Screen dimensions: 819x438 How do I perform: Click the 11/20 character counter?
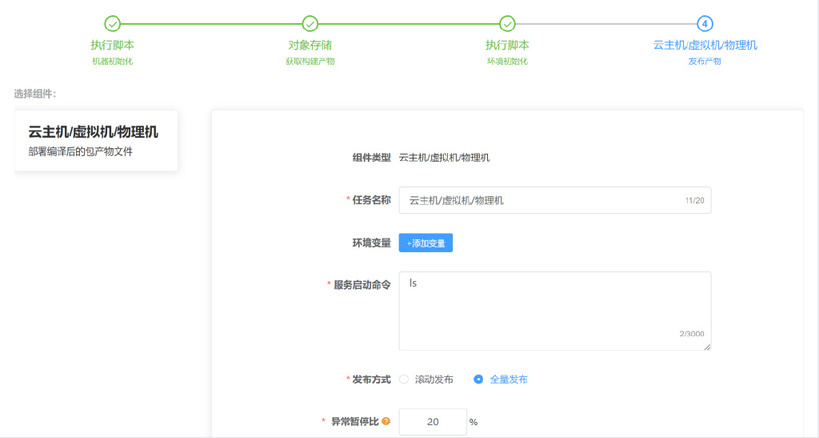[695, 200]
